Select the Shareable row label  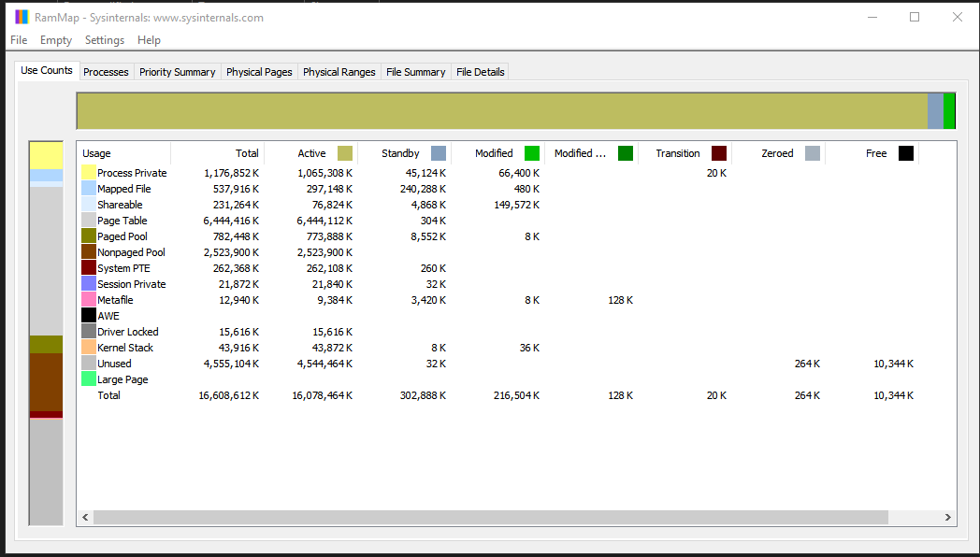coord(120,205)
